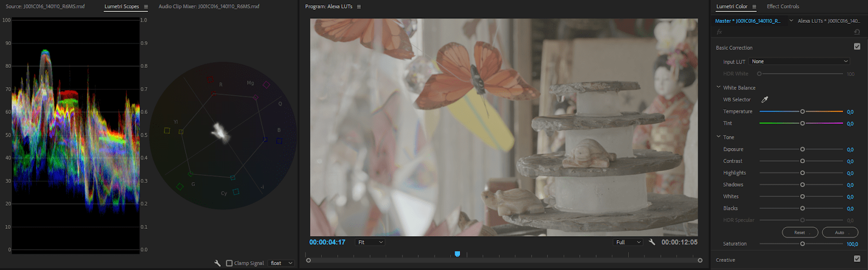Image resolution: width=868 pixels, height=270 pixels.
Task: Open the float bit-depth dropdown
Action: pyautogui.click(x=282, y=263)
